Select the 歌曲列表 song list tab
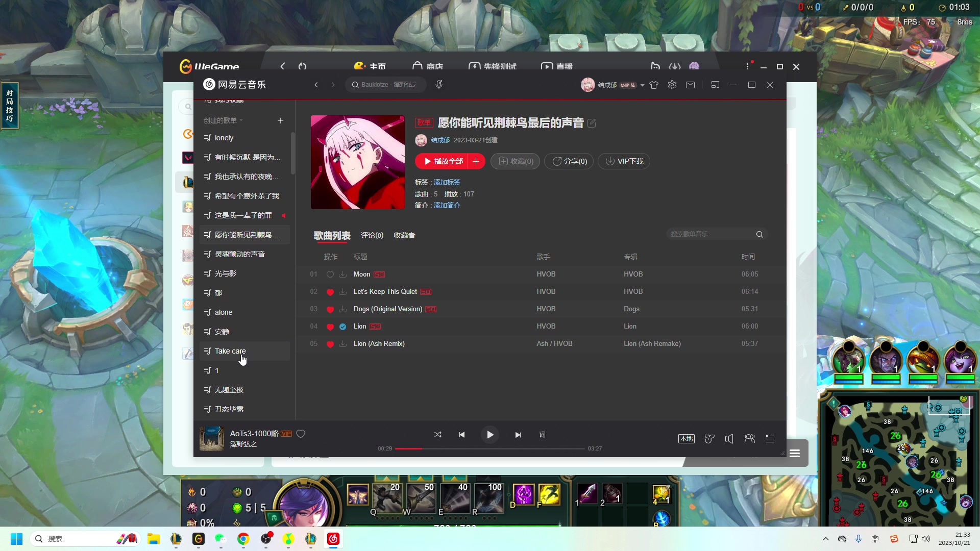The width and height of the screenshot is (980, 551). [x=332, y=236]
